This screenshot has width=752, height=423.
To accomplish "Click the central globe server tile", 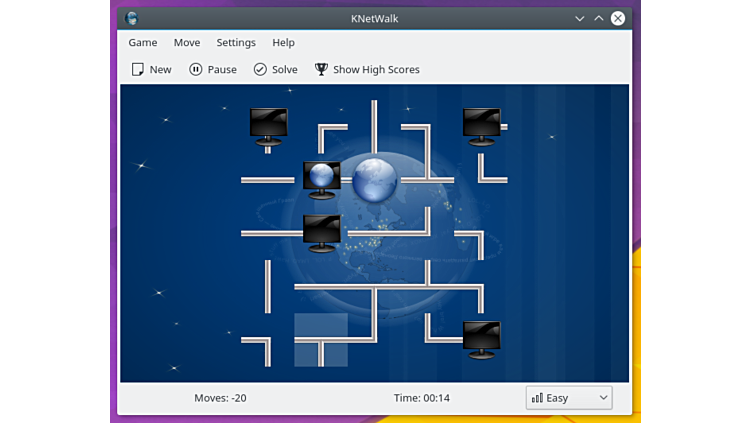I will point(374,180).
